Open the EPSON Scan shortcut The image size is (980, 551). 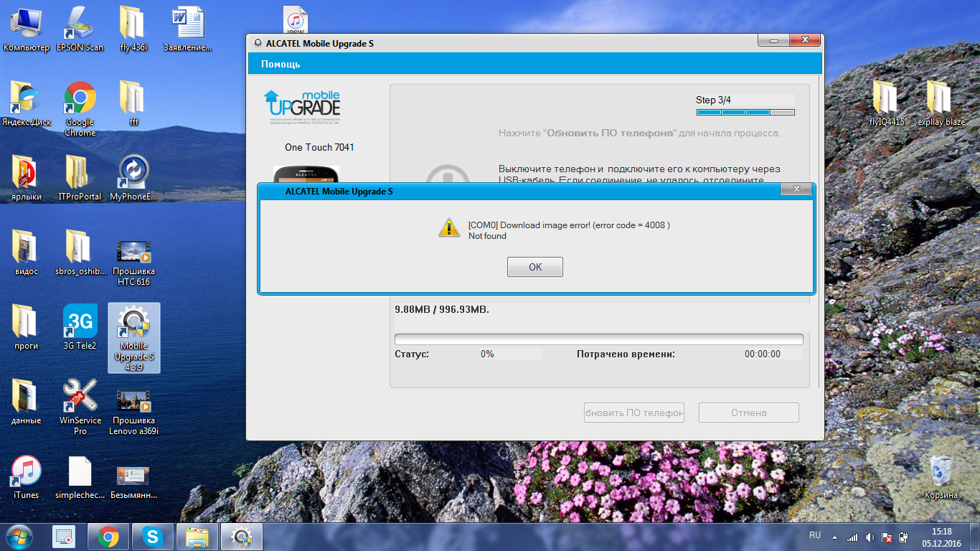pyautogui.click(x=80, y=29)
